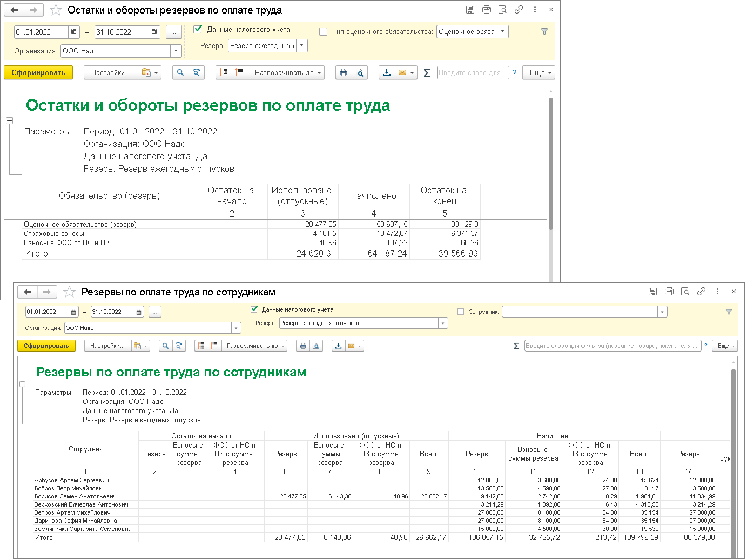Image resolution: width=747 pixels, height=560 pixels.
Task: Click find next icon in upper toolbar
Action: pos(197,72)
